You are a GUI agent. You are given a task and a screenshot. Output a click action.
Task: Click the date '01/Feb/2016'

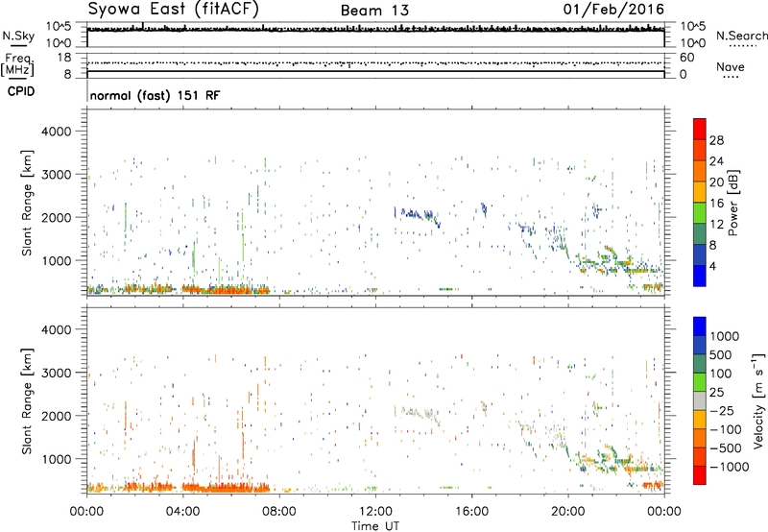(613, 10)
